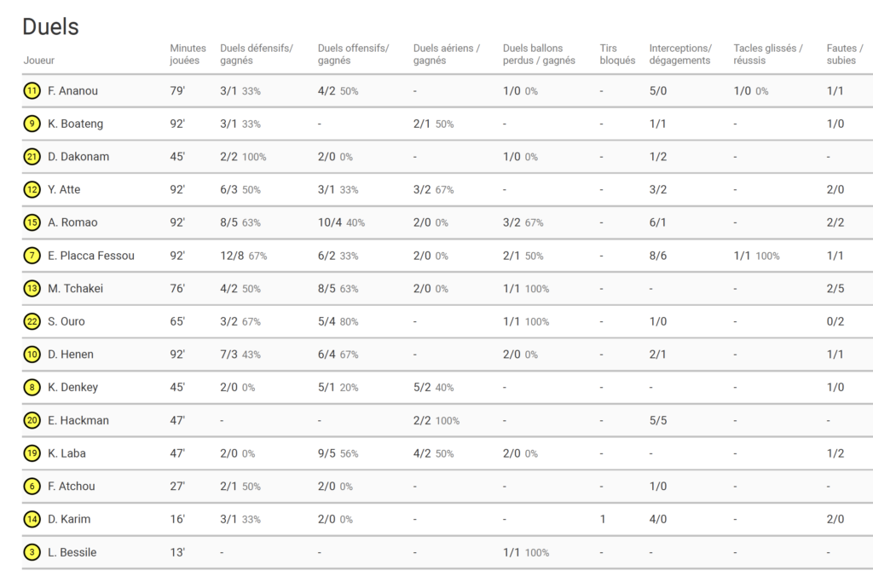Click the number 11 jersey badge
This screenshot has width=873, height=588.
coord(32,91)
